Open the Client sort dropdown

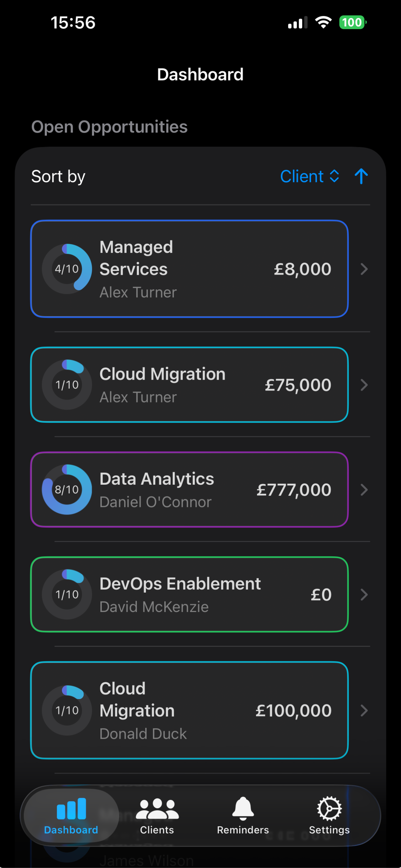click(310, 176)
